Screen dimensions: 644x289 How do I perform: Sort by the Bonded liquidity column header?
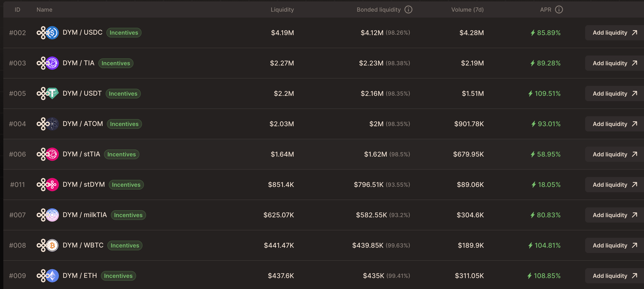click(379, 9)
